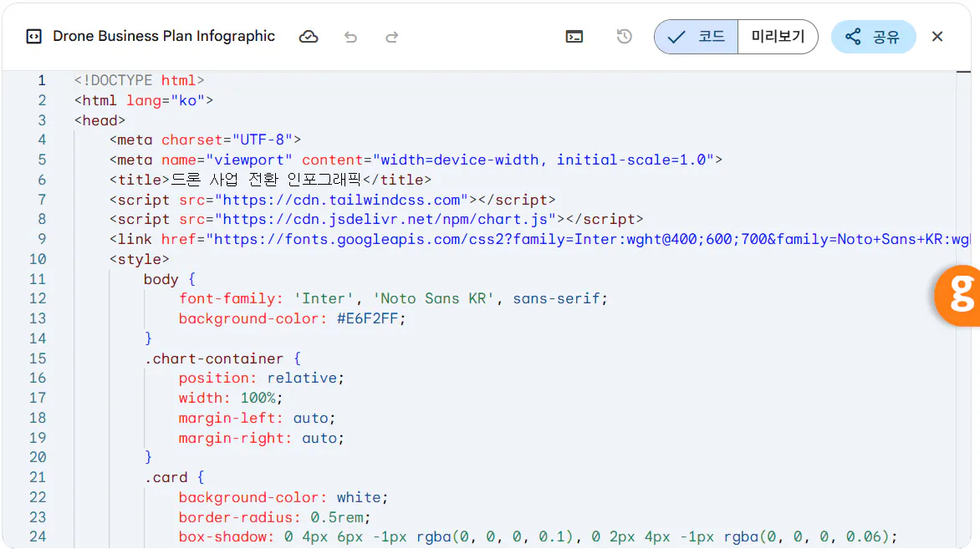The image size is (980, 549).
Task: Click the title 드론 사업 전환 인포그래픽 line
Action: pyautogui.click(x=270, y=180)
